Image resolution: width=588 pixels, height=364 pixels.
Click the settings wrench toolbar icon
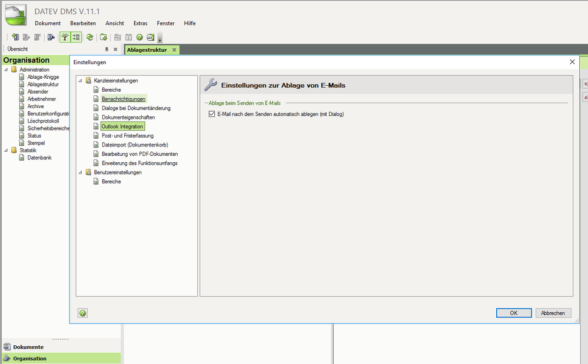(51, 37)
